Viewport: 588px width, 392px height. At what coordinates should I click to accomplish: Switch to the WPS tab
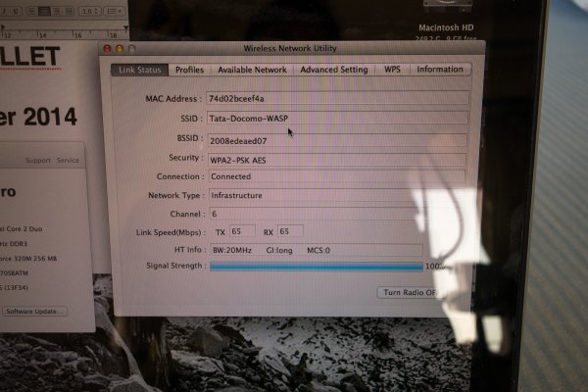(392, 70)
